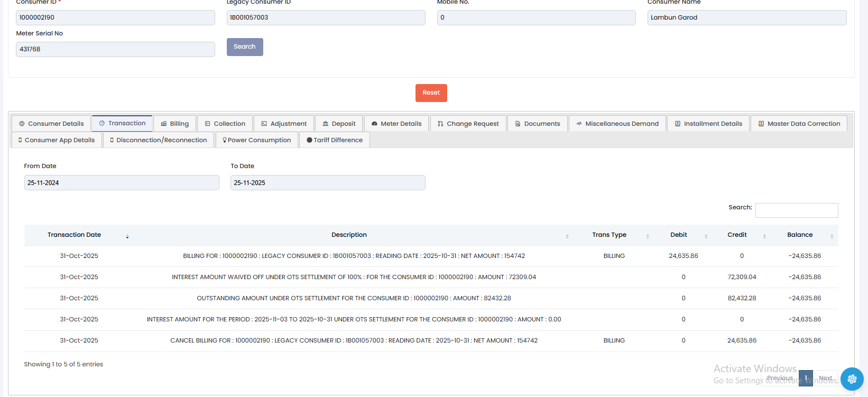
Task: Click the credit value 72,309.04
Action: click(x=742, y=277)
